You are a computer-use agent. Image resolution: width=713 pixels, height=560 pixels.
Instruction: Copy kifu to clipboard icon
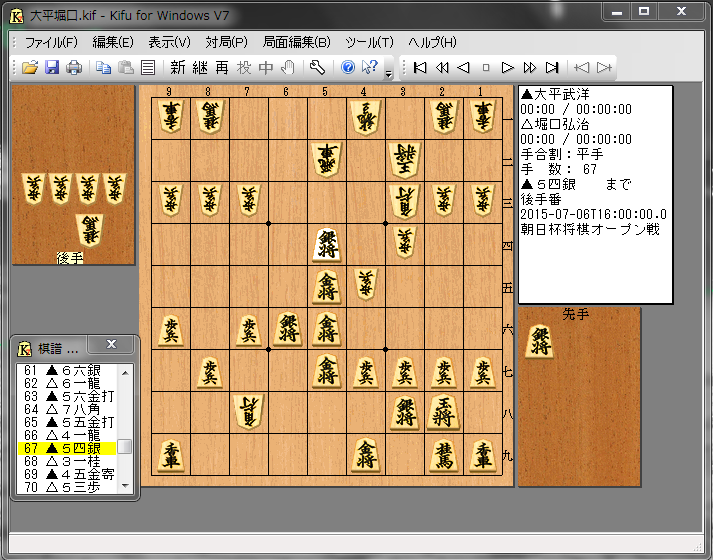coord(103,68)
